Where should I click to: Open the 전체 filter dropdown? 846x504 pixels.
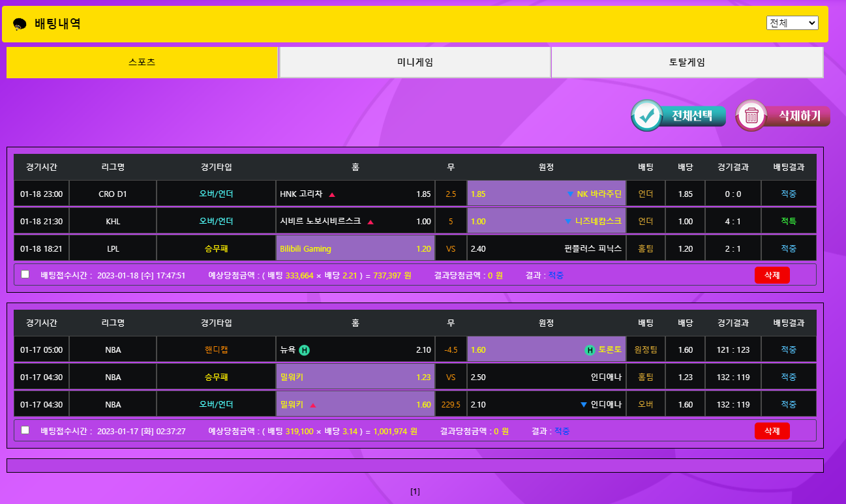[x=792, y=23]
